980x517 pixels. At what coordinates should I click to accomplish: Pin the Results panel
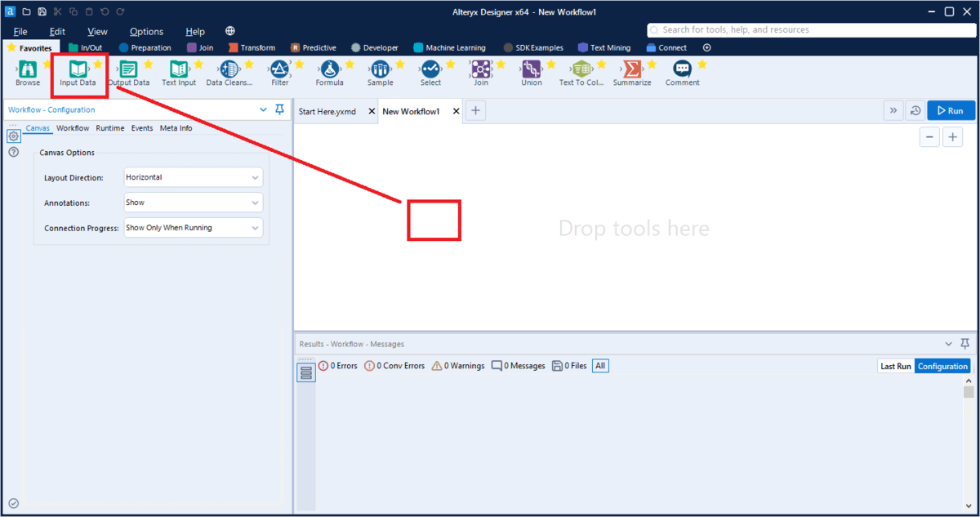964,344
